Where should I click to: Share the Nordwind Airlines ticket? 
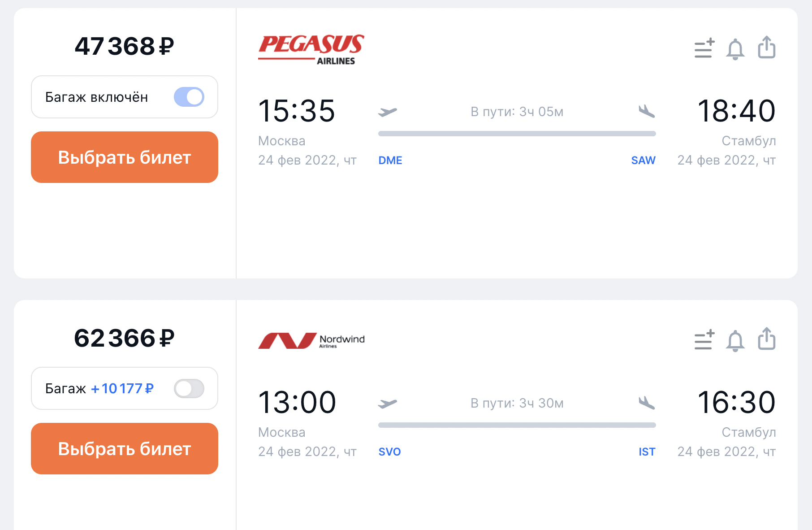point(767,339)
